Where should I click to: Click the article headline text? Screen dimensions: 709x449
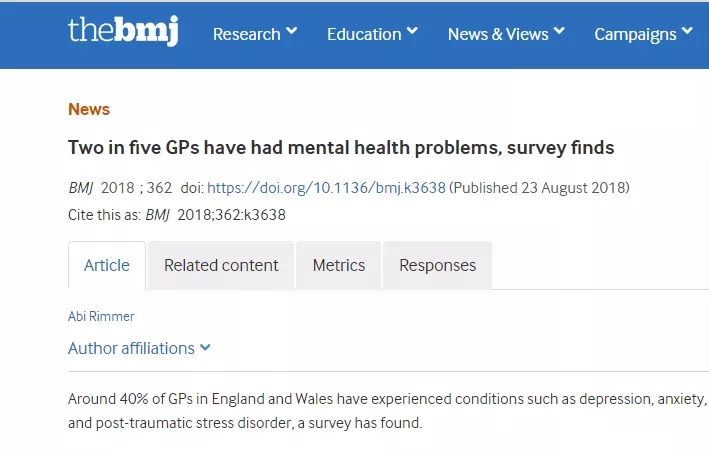[341, 148]
